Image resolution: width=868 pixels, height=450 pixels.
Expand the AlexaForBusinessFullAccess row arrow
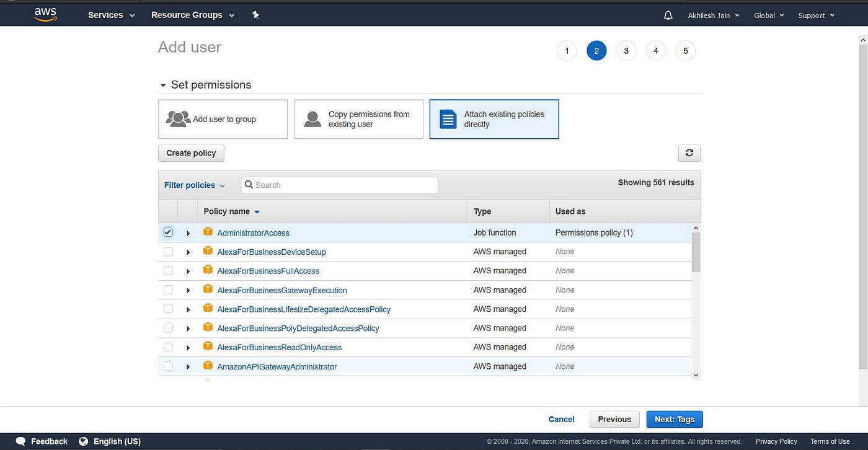[188, 271]
